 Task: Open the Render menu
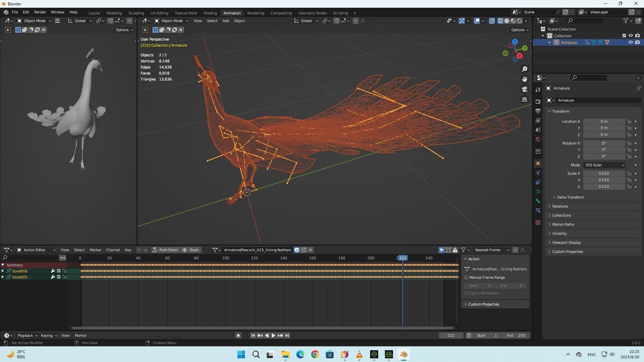coord(40,12)
